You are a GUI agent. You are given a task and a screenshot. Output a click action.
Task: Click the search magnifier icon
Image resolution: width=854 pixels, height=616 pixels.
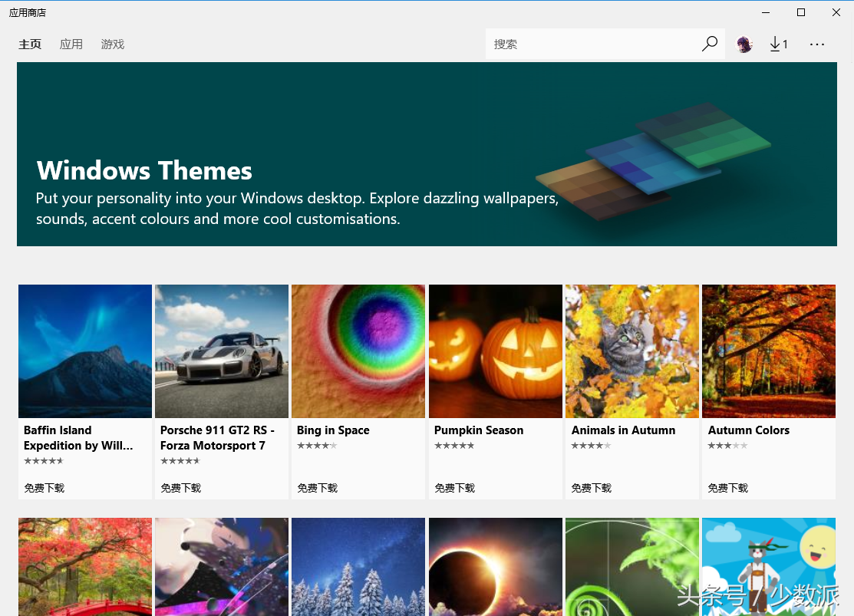[x=709, y=44]
